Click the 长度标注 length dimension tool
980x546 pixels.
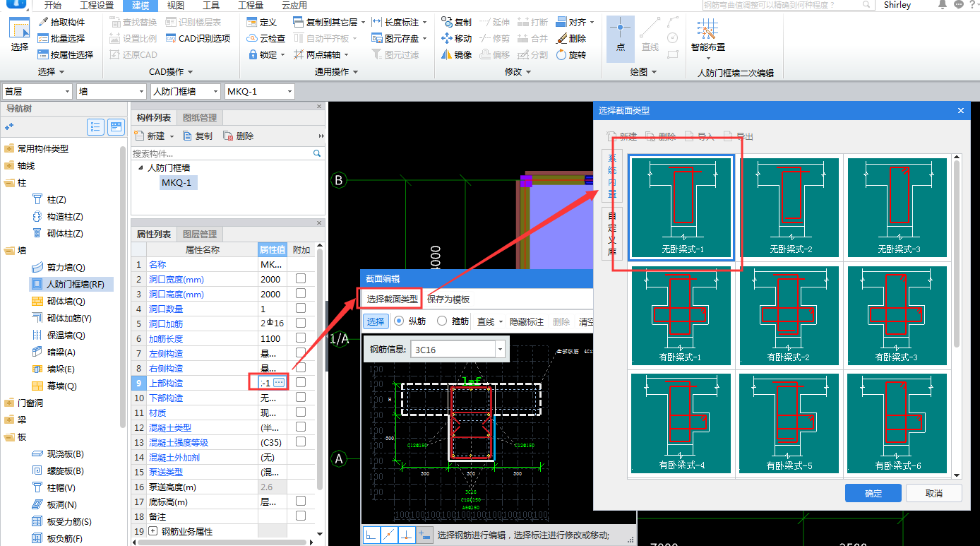pyautogui.click(x=399, y=22)
